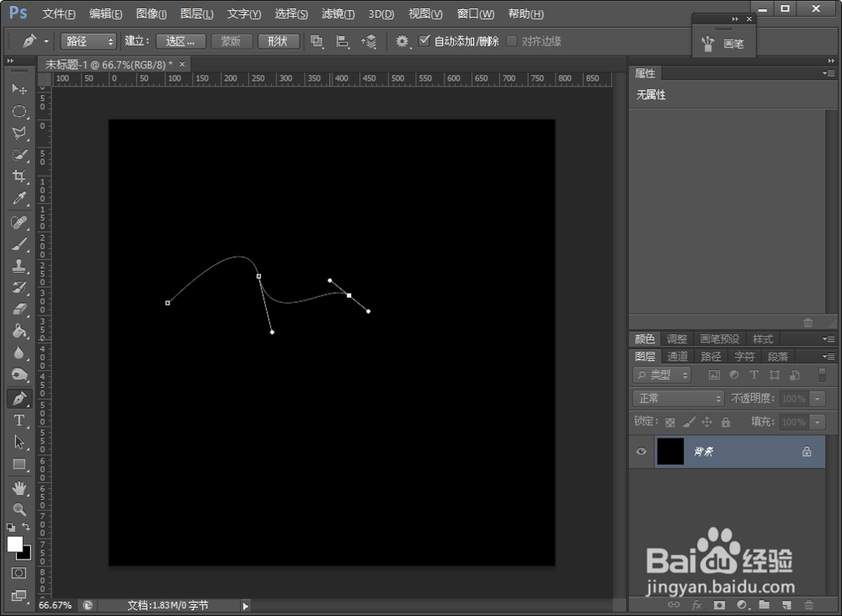The width and height of the screenshot is (842, 616).
Task: Toggle layer filter on/off switch
Action: (x=822, y=374)
